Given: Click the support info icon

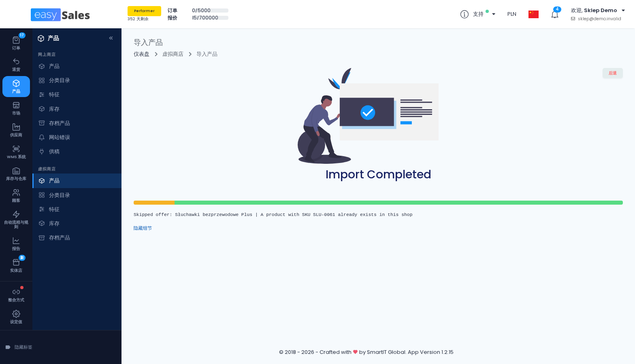Looking at the screenshot, I should 465,14.
